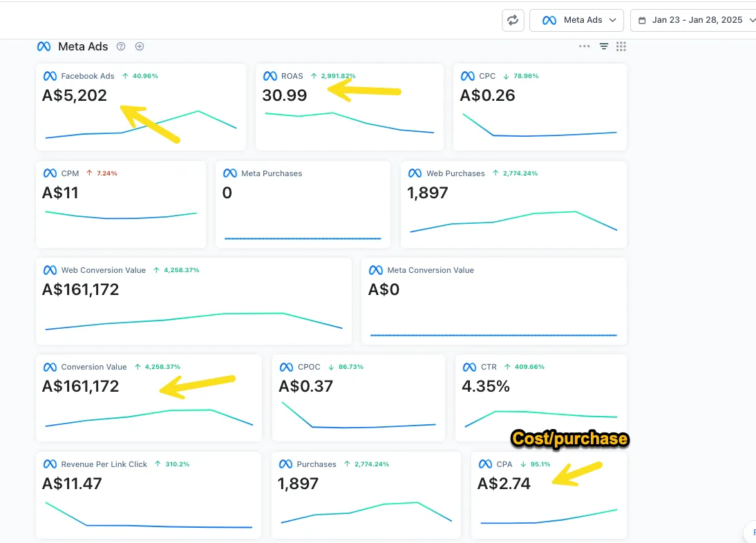Click the Revenue Per Link Click sparkline
756x543 pixels.
[x=149, y=515]
